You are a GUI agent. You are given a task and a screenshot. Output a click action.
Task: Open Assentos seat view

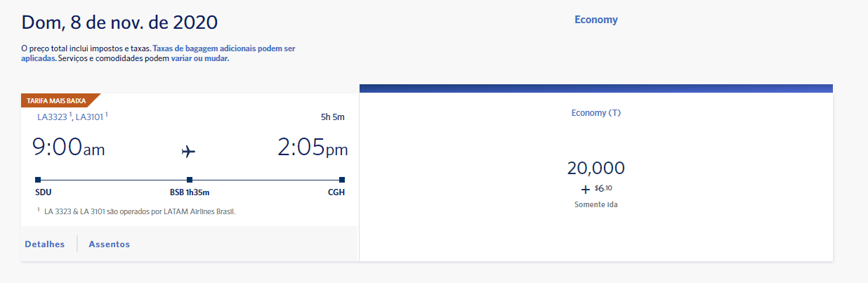pos(109,244)
